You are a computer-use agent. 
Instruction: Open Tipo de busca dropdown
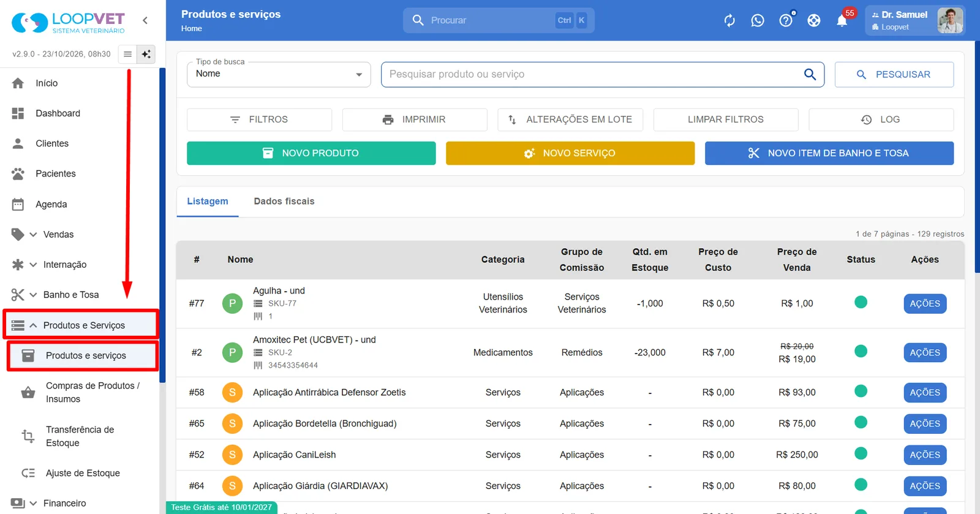click(279, 74)
